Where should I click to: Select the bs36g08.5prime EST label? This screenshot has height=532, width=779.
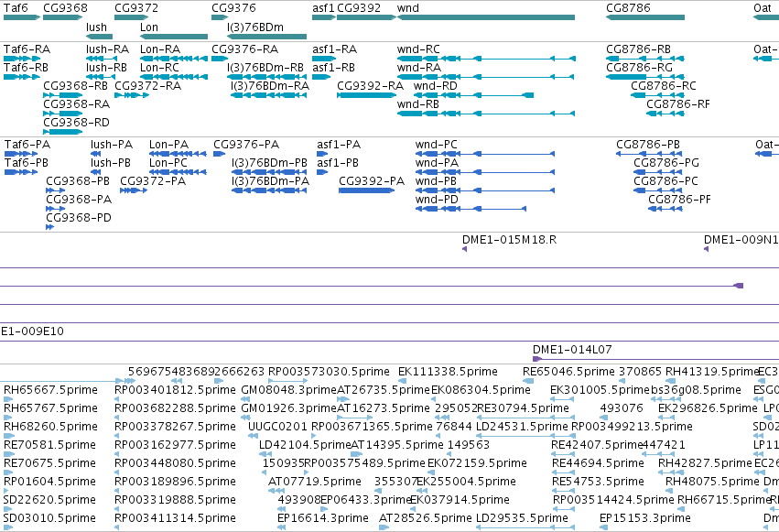696,390
